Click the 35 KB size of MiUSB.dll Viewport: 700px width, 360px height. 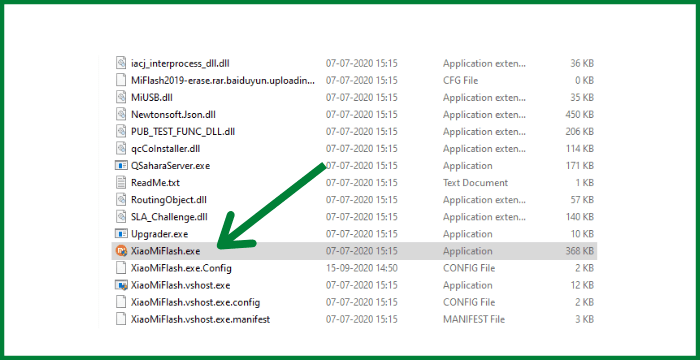[x=582, y=97]
